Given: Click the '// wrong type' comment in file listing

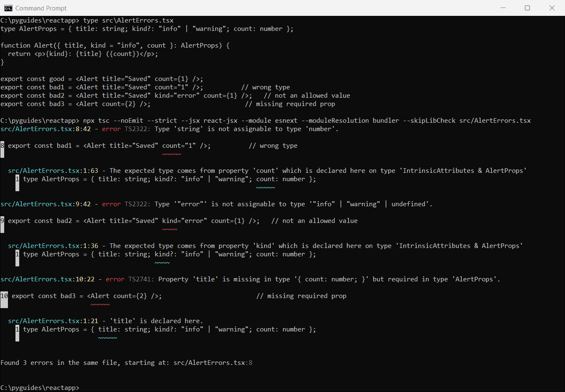Looking at the screenshot, I should 265,87.
